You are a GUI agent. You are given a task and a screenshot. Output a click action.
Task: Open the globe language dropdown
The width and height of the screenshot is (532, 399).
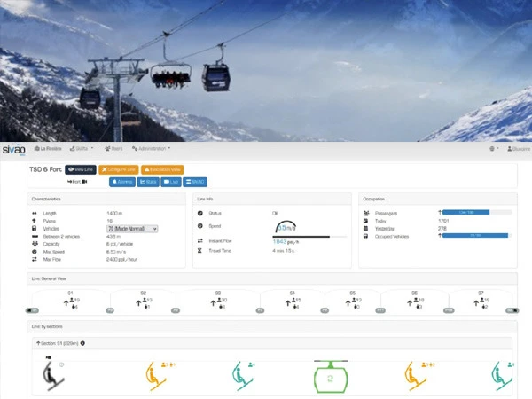pyautogui.click(x=494, y=149)
